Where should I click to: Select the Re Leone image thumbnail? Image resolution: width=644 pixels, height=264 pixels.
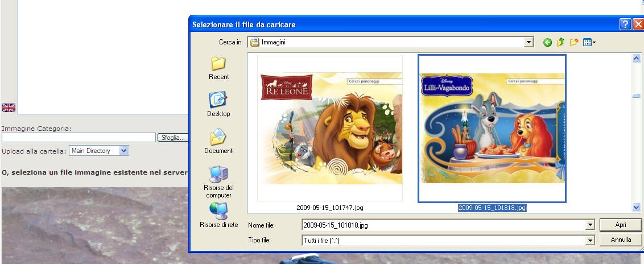330,128
